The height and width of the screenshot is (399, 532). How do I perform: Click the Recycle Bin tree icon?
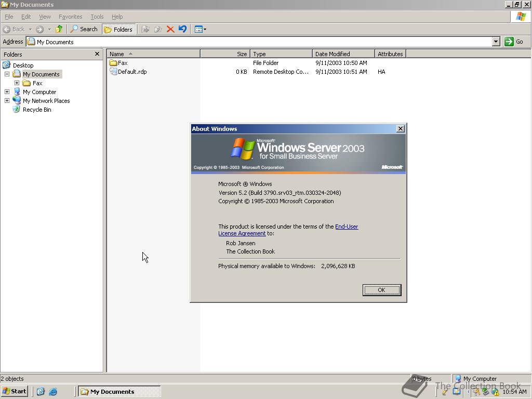pos(16,109)
